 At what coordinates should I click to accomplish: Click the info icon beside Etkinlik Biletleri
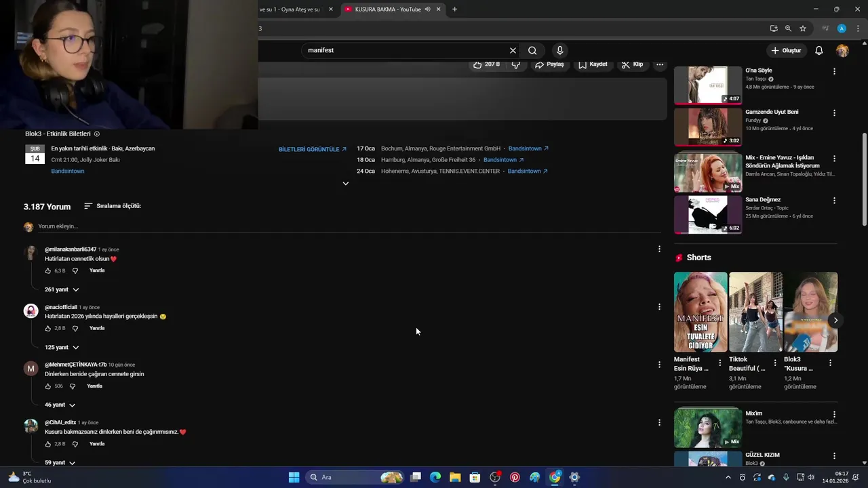(97, 134)
